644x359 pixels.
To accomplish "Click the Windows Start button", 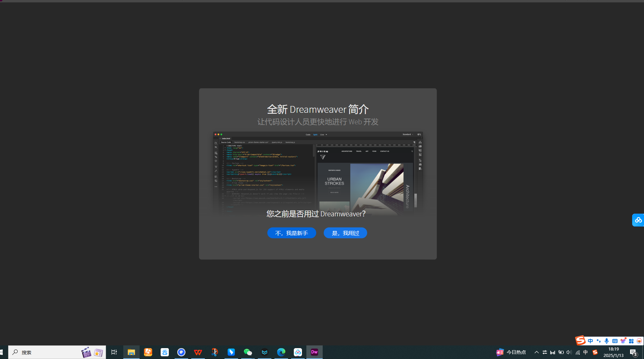I will tap(2, 352).
